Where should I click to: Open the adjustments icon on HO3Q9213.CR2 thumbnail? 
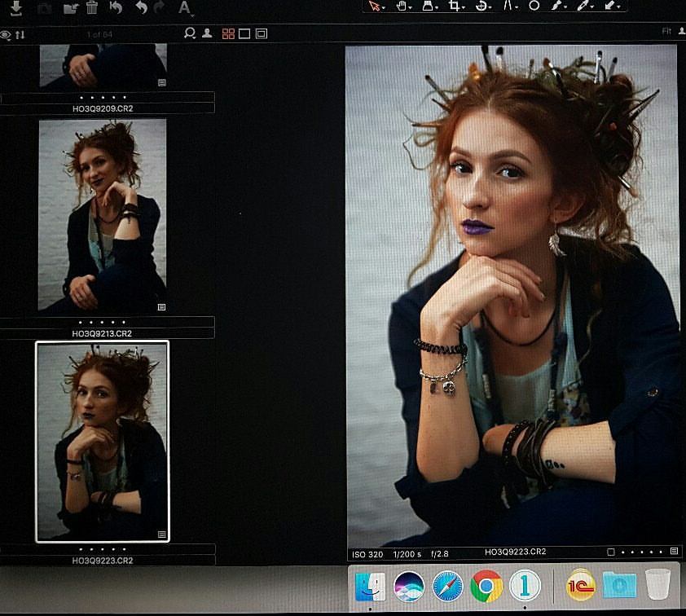click(x=161, y=307)
